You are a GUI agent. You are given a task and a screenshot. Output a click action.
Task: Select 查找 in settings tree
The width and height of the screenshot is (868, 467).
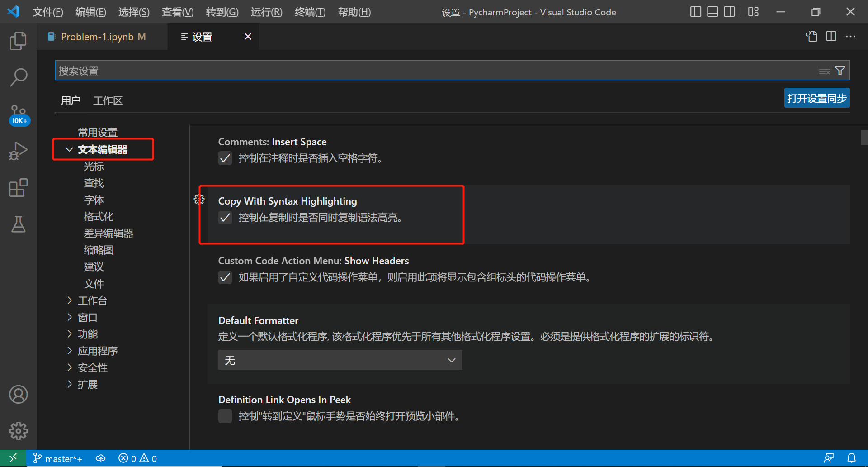[x=94, y=183]
